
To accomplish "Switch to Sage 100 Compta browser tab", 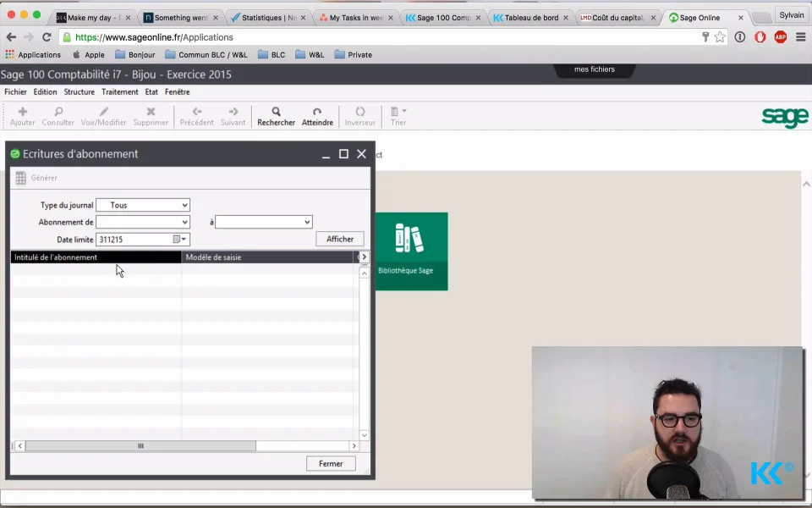I will tap(443, 18).
